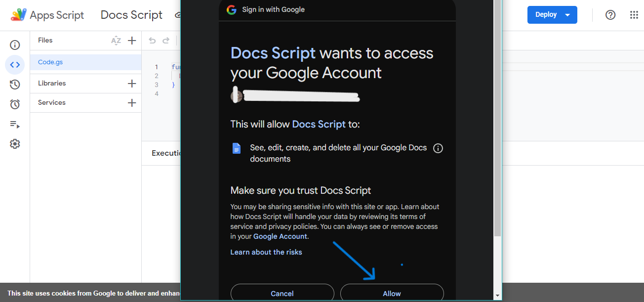The image size is (644, 302).
Task: Sort files alphabetically with AZ icon
Action: (116, 41)
